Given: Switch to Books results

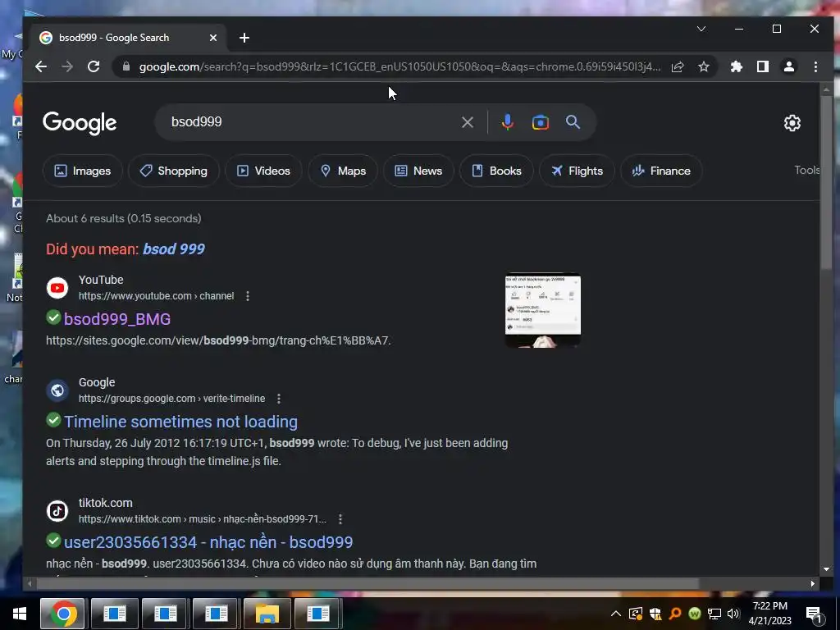Looking at the screenshot, I should 496,171.
